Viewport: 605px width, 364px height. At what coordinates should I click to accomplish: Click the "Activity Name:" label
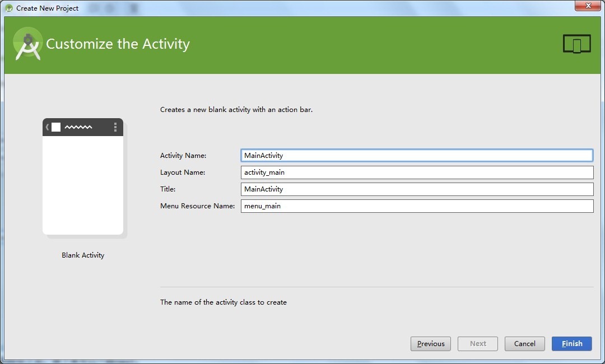[x=183, y=156]
